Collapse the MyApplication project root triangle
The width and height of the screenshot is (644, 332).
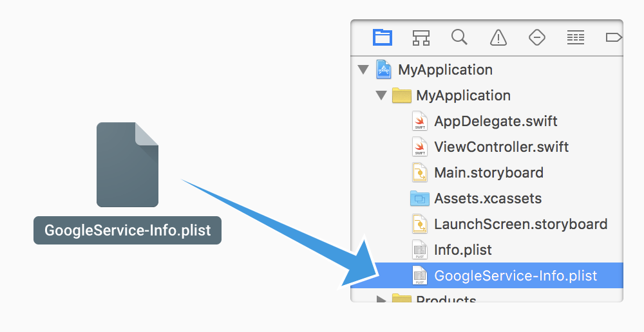point(363,69)
